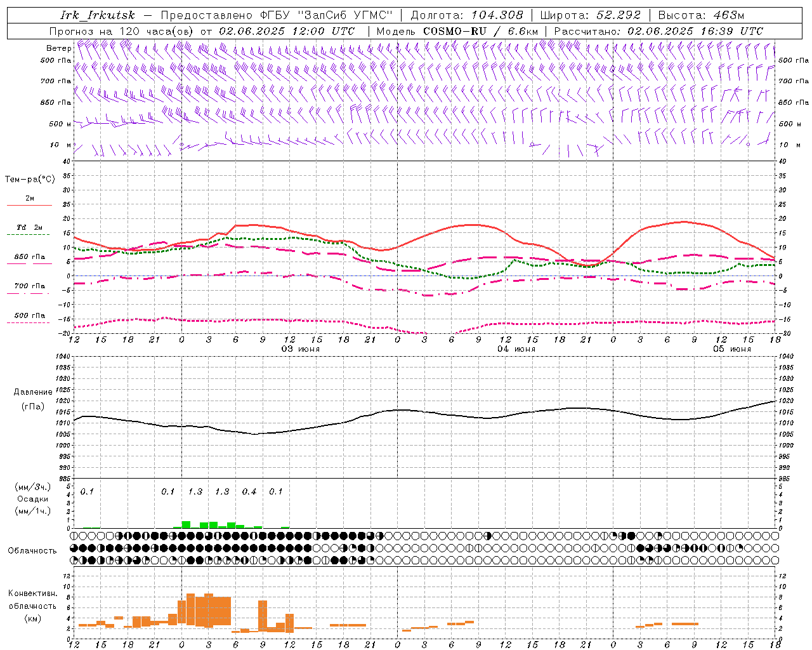Click the Ветер wind panel label

[x=58, y=48]
